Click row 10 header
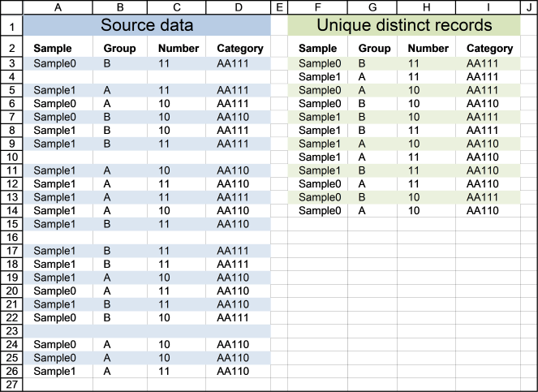 [x=11, y=157]
